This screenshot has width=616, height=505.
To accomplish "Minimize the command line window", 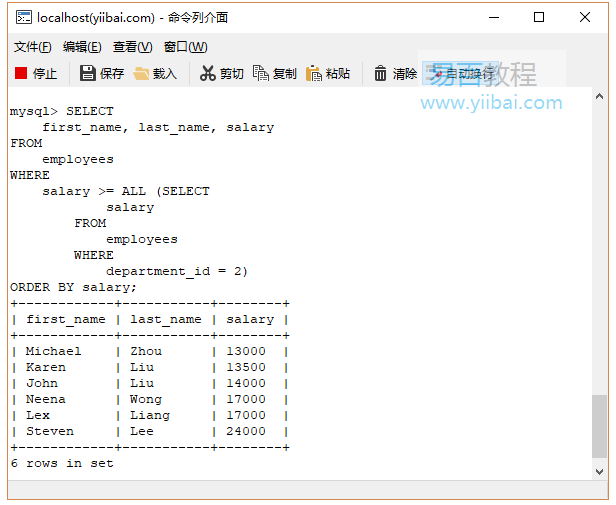I will click(493, 17).
